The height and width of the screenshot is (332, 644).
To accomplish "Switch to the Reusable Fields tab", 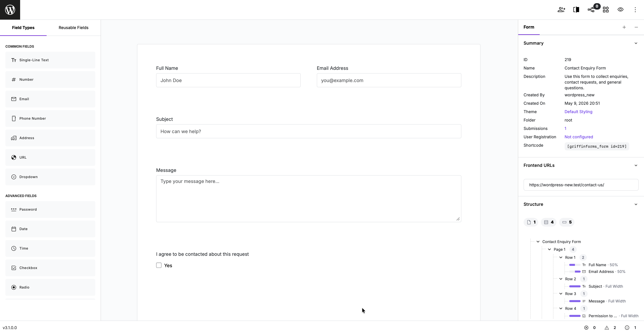I will pos(73,28).
